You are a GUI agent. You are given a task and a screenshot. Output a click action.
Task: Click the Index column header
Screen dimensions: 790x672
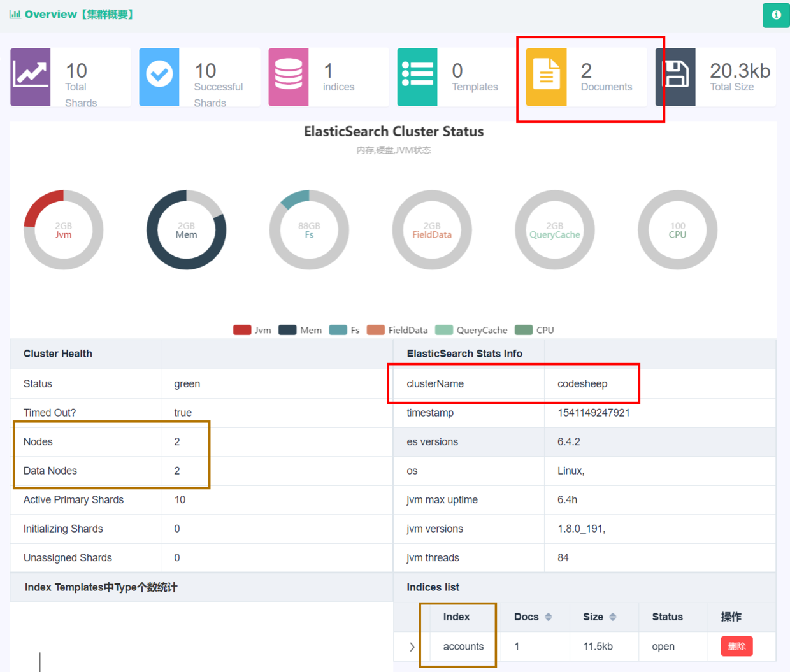456,617
